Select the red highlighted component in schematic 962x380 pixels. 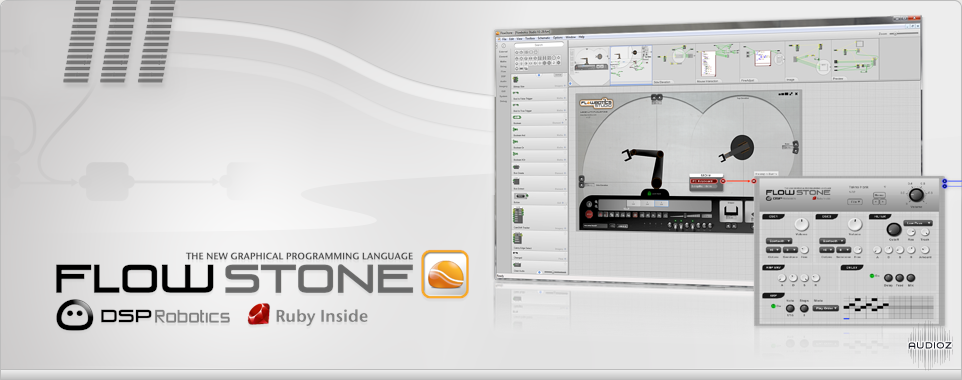[x=704, y=181]
